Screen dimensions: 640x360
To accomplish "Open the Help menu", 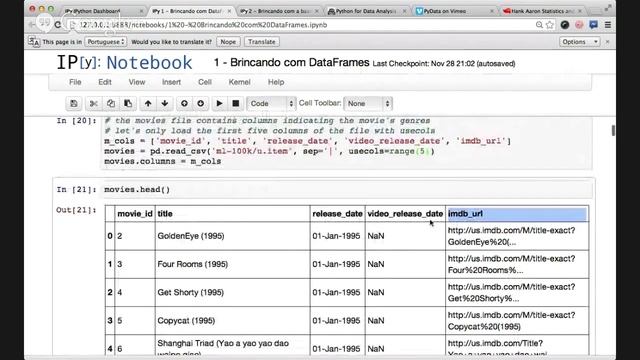I will (x=276, y=82).
